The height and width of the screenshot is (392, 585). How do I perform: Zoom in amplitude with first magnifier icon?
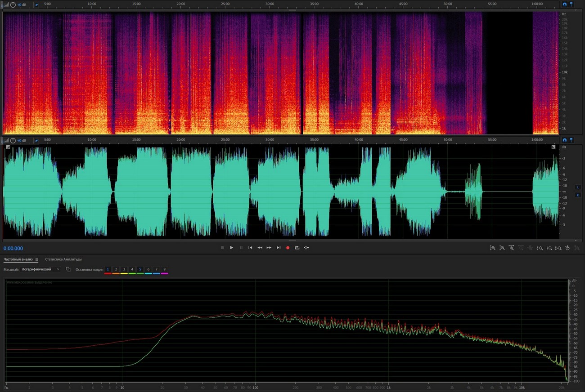pyautogui.click(x=493, y=248)
